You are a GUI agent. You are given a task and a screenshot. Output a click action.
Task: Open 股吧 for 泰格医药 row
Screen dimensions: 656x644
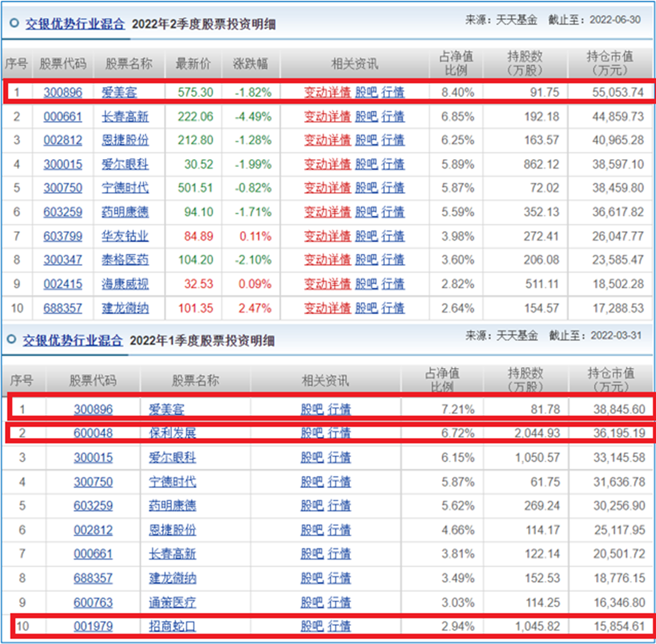click(366, 260)
